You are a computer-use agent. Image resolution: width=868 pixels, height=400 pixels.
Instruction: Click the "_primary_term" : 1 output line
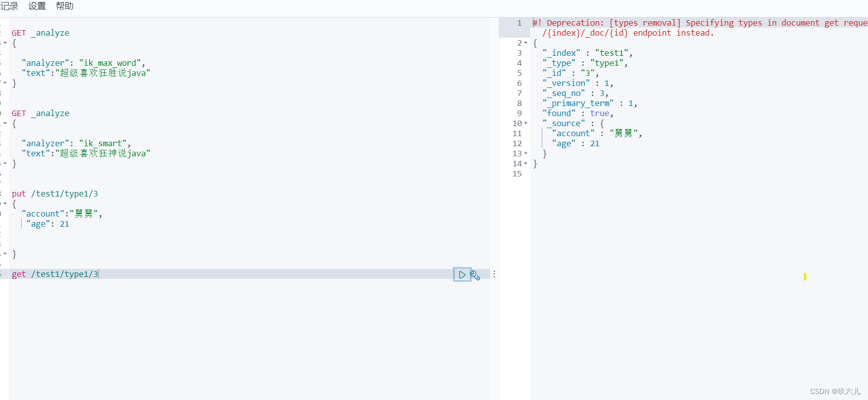click(590, 104)
